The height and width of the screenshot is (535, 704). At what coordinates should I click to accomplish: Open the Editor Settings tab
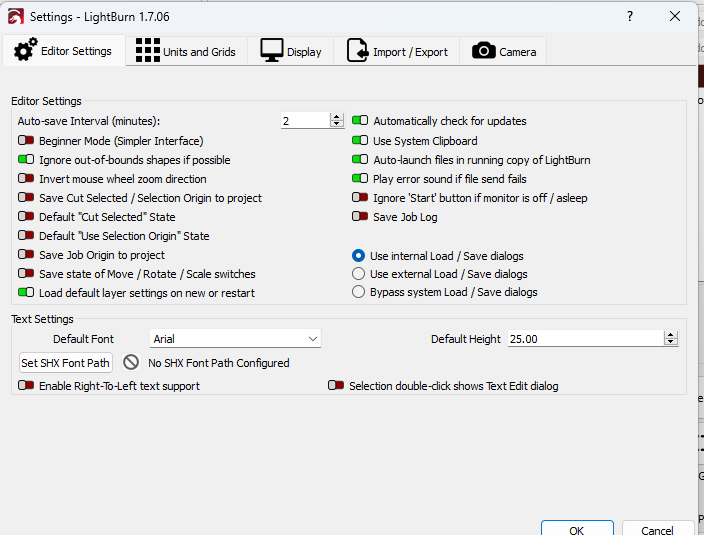(63, 51)
